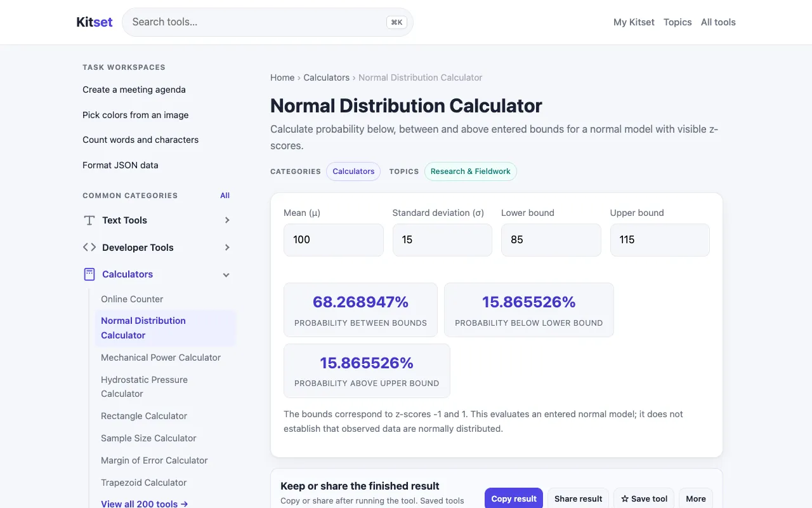Edit the Mean (μ) field
Viewport: 812px width, 508px height.
point(334,240)
